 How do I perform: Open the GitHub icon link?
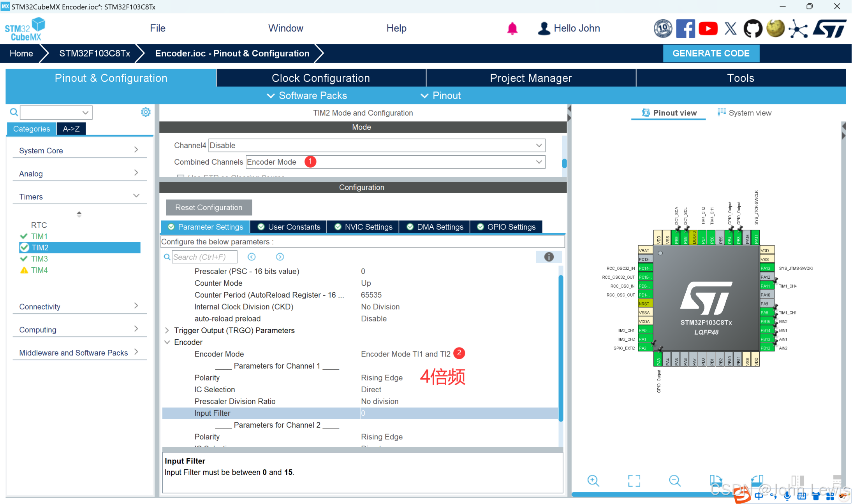[x=752, y=28]
